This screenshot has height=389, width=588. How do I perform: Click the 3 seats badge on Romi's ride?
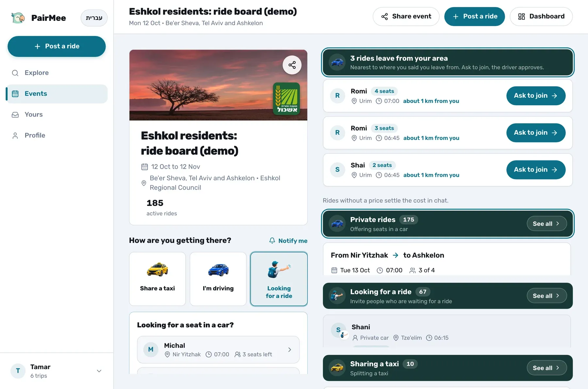384,128
